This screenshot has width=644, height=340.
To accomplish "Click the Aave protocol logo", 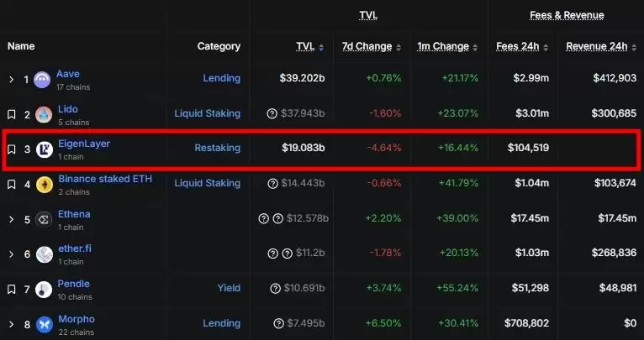I will [44, 80].
